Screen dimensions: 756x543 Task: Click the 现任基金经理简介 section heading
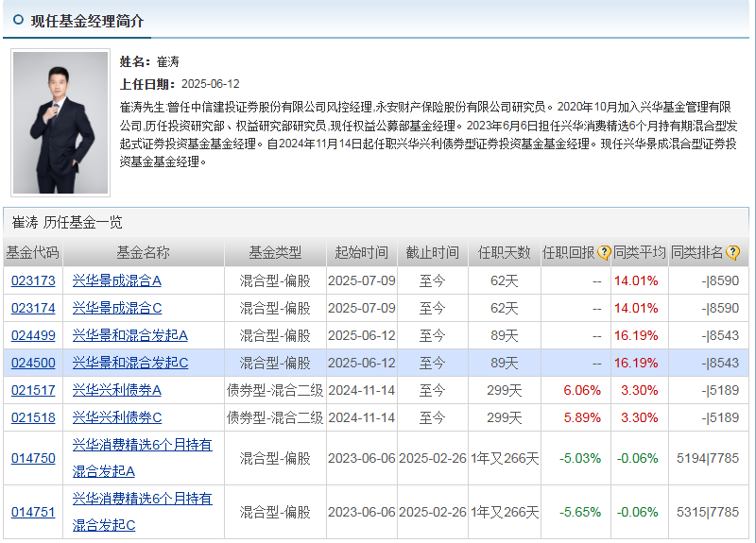(x=87, y=21)
